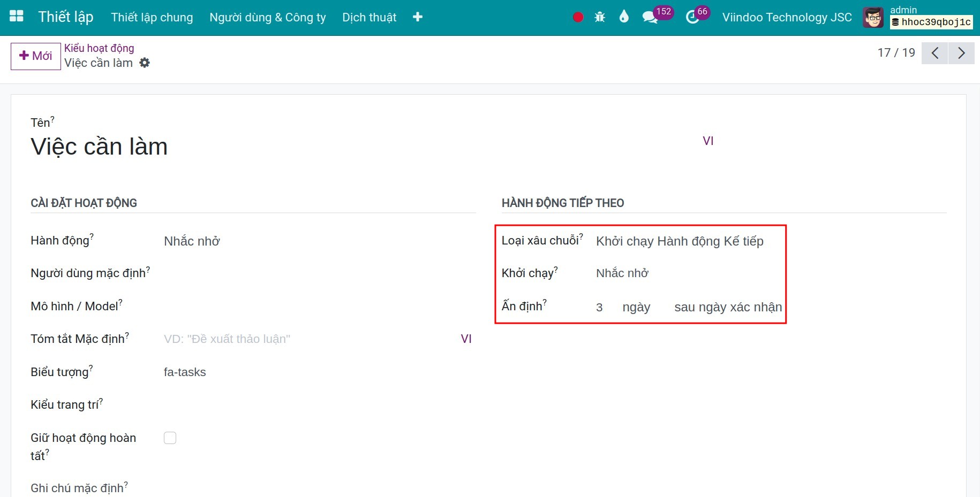Go to previous record arrow

tap(935, 53)
